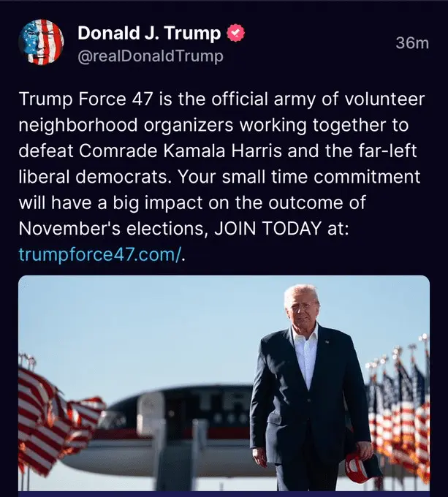Click the man in suit in photo
The height and width of the screenshot is (497, 448).
coord(307,387)
